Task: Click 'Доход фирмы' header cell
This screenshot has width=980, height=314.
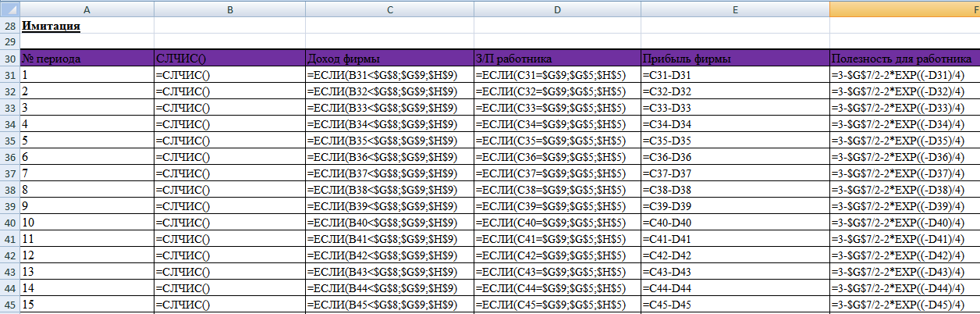Action: click(389, 59)
